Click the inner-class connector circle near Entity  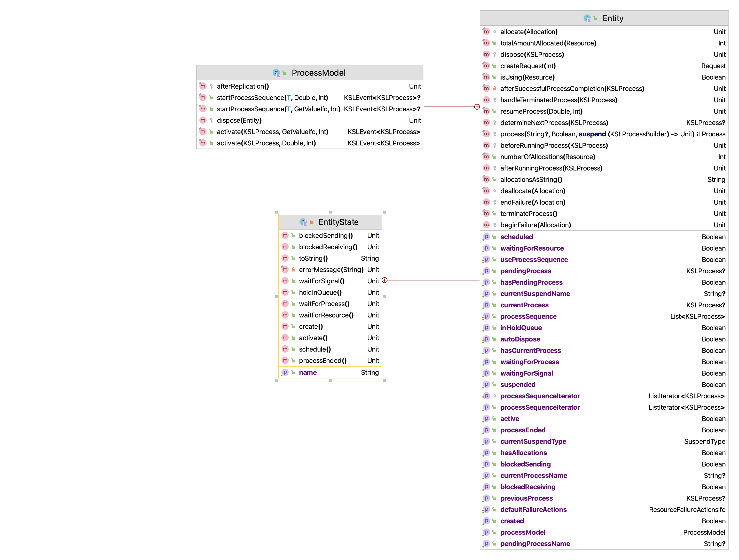[477, 107]
